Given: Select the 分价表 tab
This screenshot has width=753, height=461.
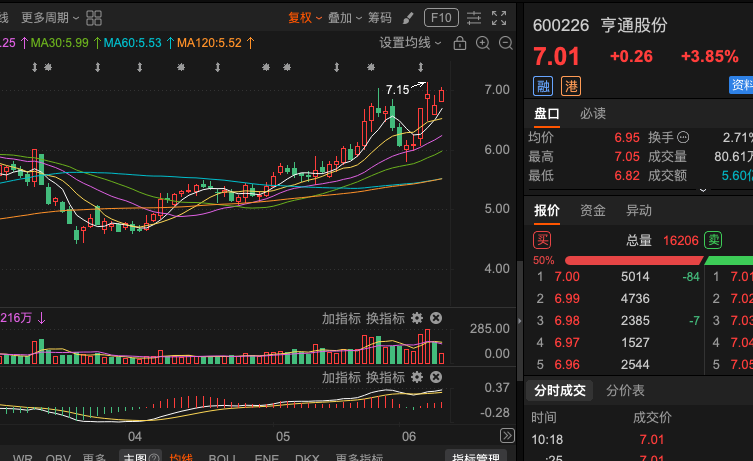Looking at the screenshot, I should pyautogui.click(x=625, y=390).
